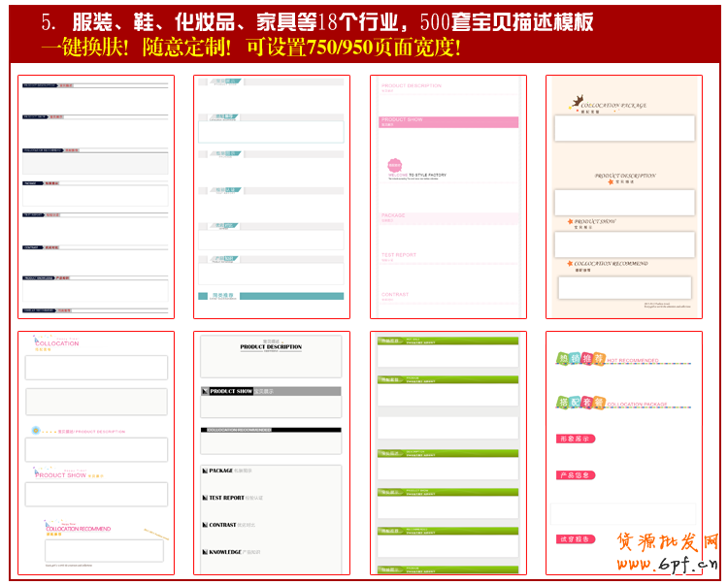This screenshot has height=585, width=728.
Task: Click the teal bar at template bottom
Action: click(x=271, y=295)
